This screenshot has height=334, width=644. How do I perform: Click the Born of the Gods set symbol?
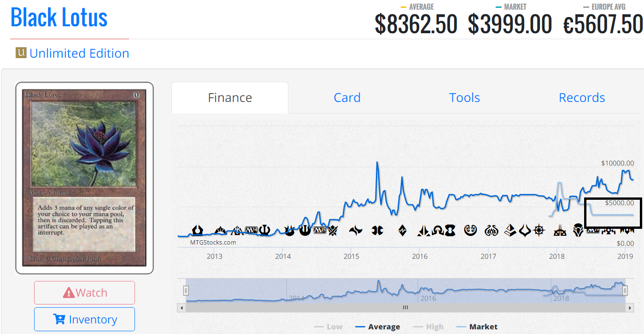[289, 230]
